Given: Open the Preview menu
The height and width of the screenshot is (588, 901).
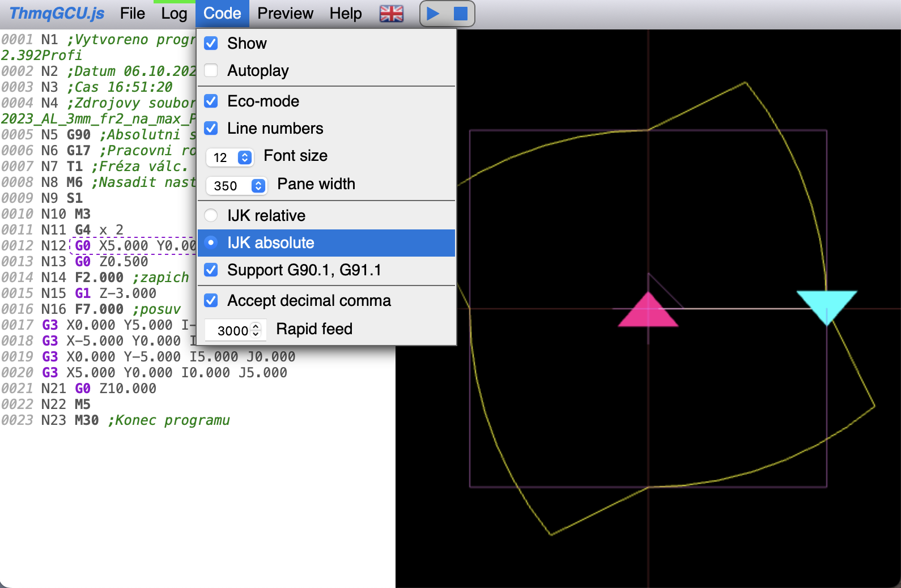Looking at the screenshot, I should point(285,14).
